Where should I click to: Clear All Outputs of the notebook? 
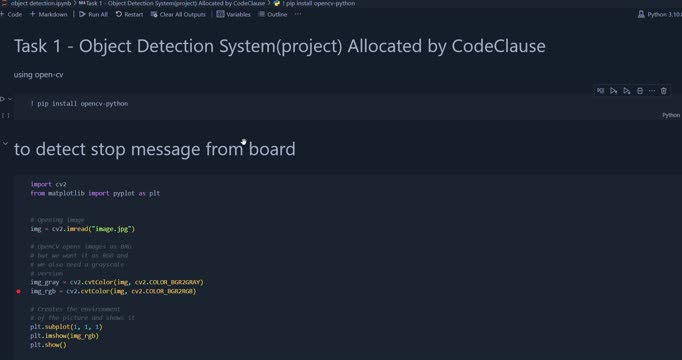click(x=178, y=14)
